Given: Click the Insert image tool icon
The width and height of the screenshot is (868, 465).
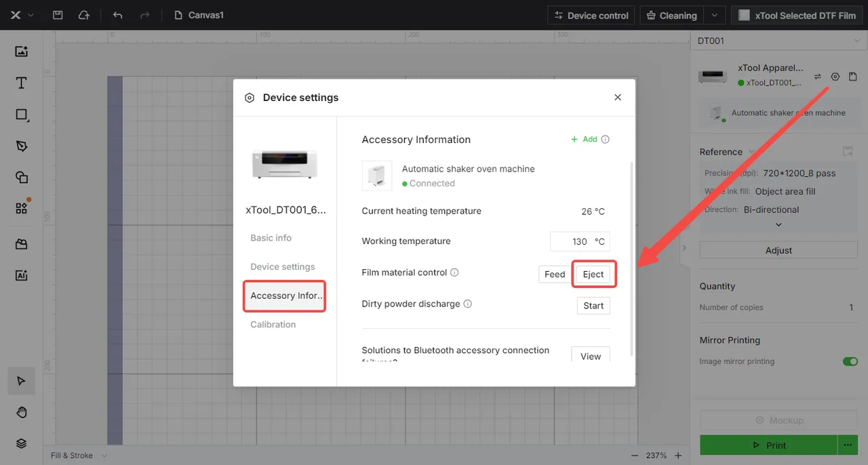Looking at the screenshot, I should pyautogui.click(x=21, y=52).
